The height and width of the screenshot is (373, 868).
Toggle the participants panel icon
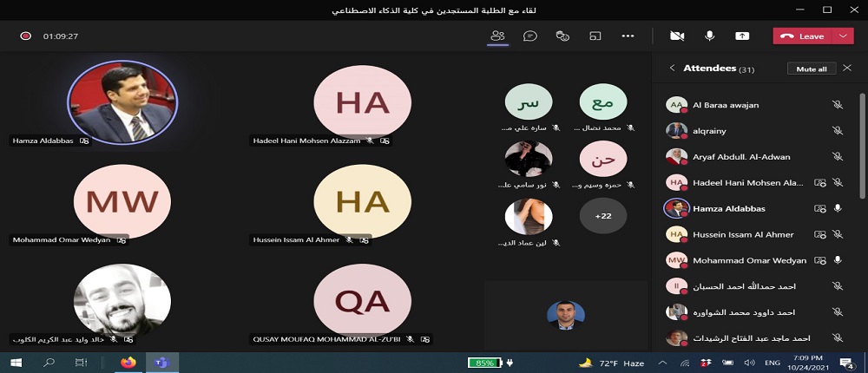(497, 36)
